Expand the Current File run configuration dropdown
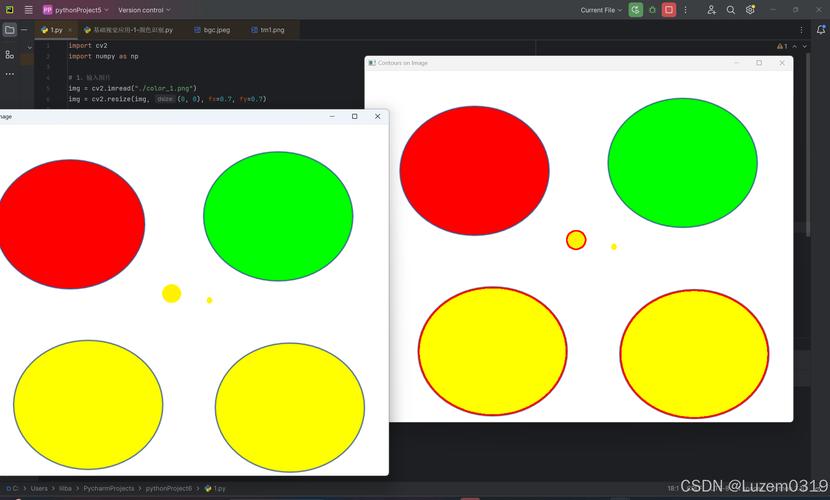830x500 pixels. (x=601, y=10)
